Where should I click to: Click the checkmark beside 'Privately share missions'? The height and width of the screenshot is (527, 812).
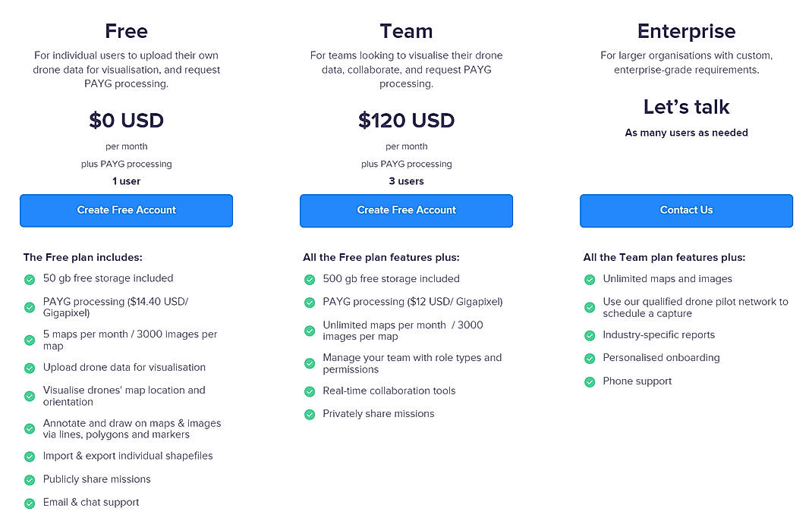coord(309,414)
